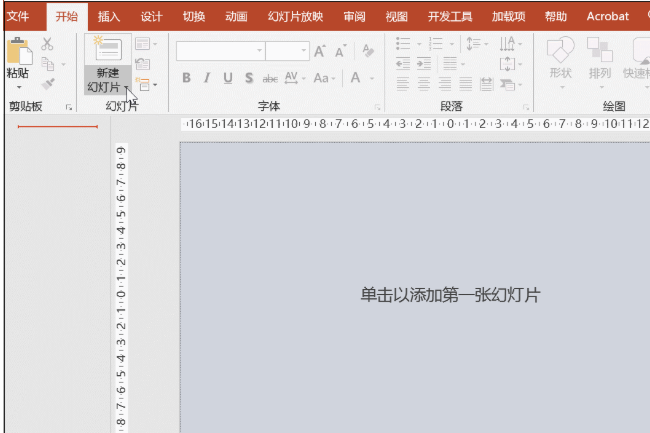
Task: Open the font color A dropdown
Action: [372, 78]
